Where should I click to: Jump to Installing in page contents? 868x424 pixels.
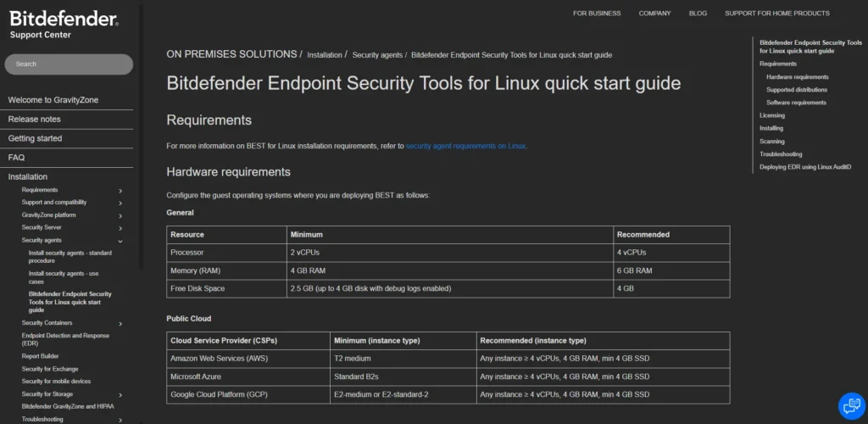click(x=771, y=128)
